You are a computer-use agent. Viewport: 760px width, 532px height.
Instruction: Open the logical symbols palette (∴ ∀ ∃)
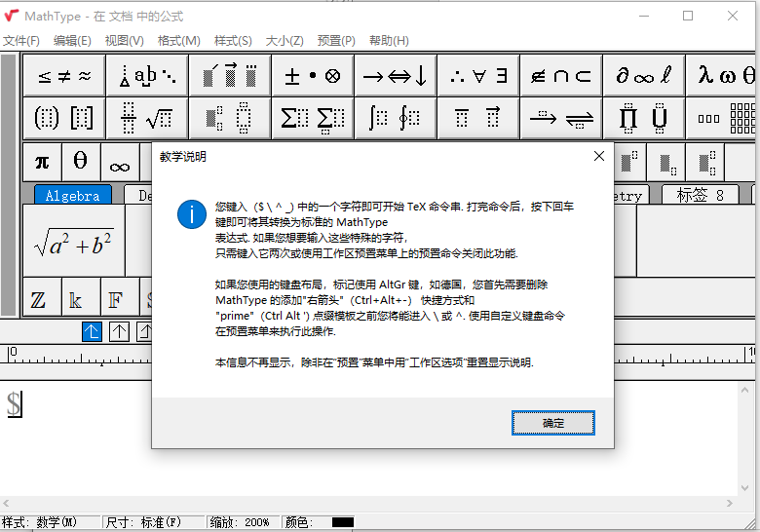(x=478, y=76)
